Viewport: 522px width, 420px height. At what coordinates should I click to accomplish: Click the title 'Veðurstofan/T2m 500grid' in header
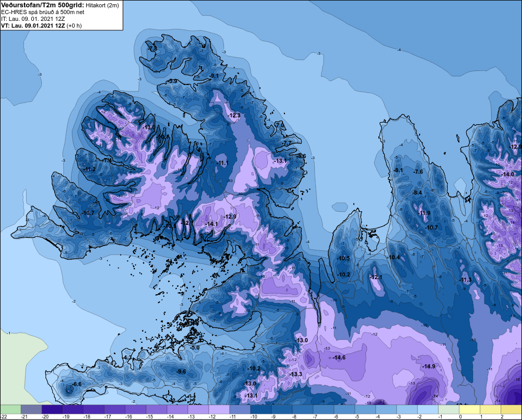(42, 5)
